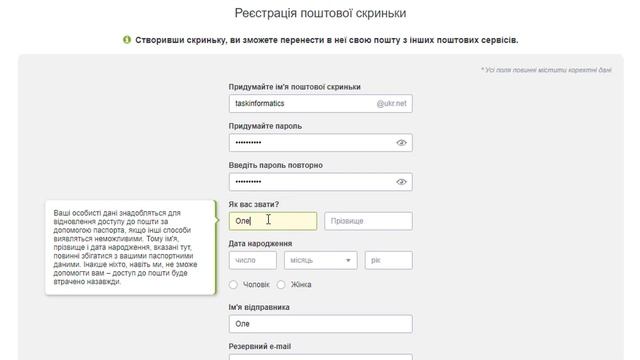Focus the 'Придумайте пароль' password field
Viewport: 640px width, 360px height.
(321, 142)
